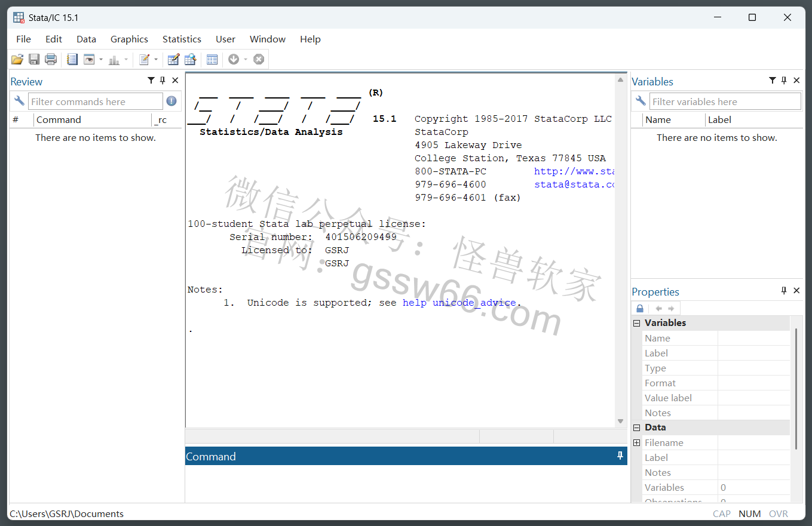Click the Command column header in Review
Image resolution: width=812 pixels, height=526 pixels.
(93, 119)
